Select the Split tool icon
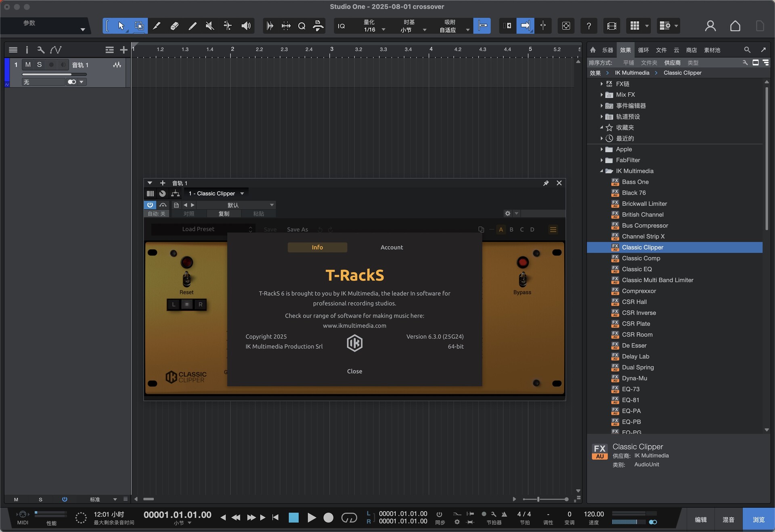This screenshot has width=775, height=532. click(156, 26)
